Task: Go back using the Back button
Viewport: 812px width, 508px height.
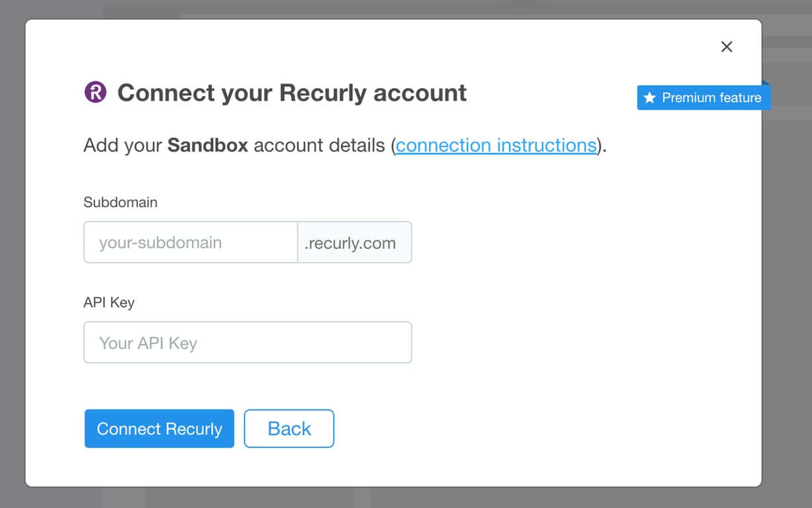Action: pos(289,429)
